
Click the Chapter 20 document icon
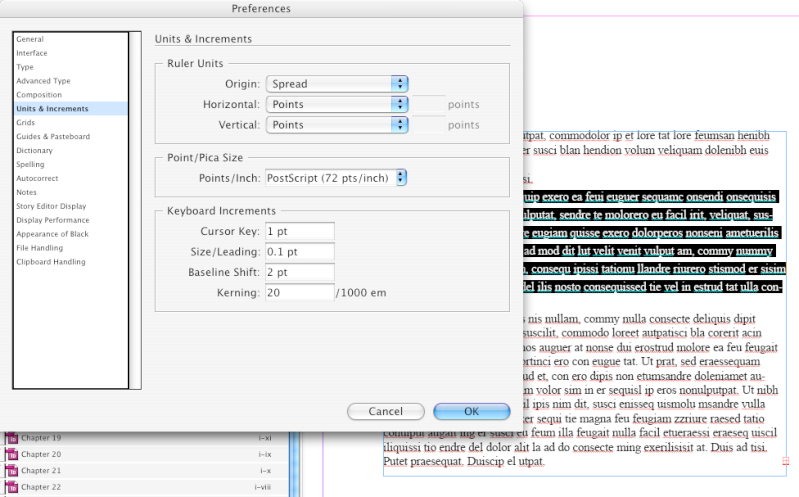[12, 454]
